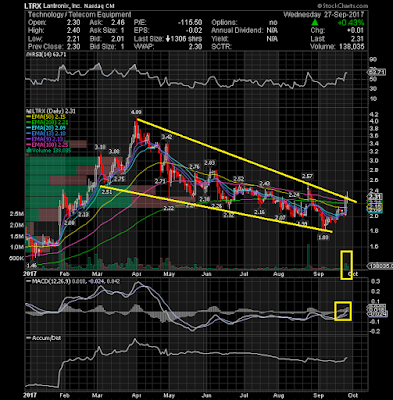Click the 1.80 September low label

tap(323, 238)
